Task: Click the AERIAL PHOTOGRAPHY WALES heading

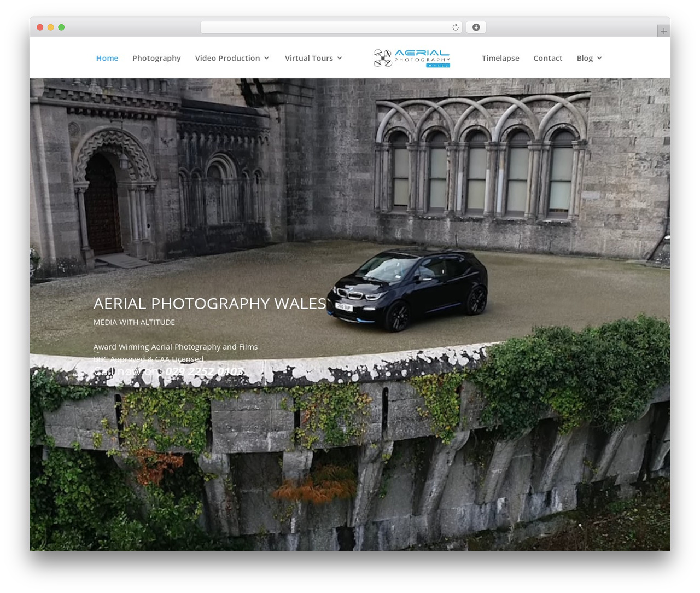Action: click(210, 304)
